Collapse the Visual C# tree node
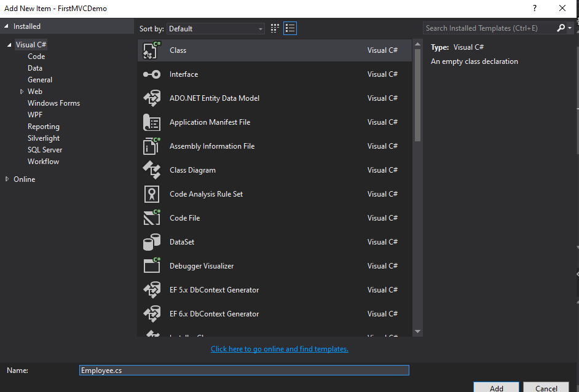Image resolution: width=579 pixels, height=392 pixels. [9, 45]
